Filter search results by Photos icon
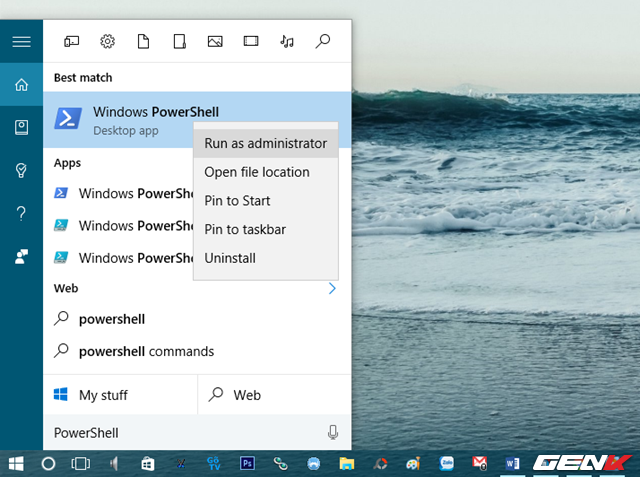The width and height of the screenshot is (640, 477). pos(214,41)
